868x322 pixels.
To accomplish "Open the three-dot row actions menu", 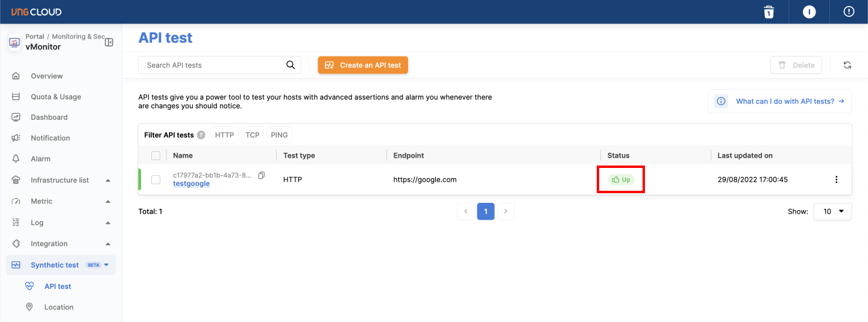I will [x=836, y=179].
